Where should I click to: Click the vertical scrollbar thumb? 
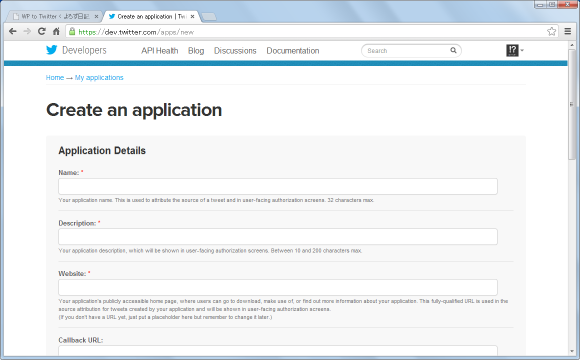[x=572, y=104]
